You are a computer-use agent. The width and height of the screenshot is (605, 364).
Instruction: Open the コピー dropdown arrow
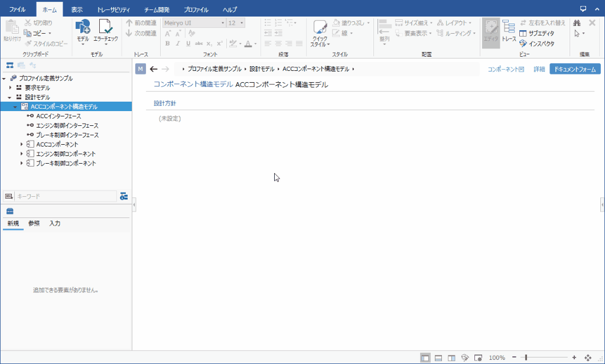point(50,33)
